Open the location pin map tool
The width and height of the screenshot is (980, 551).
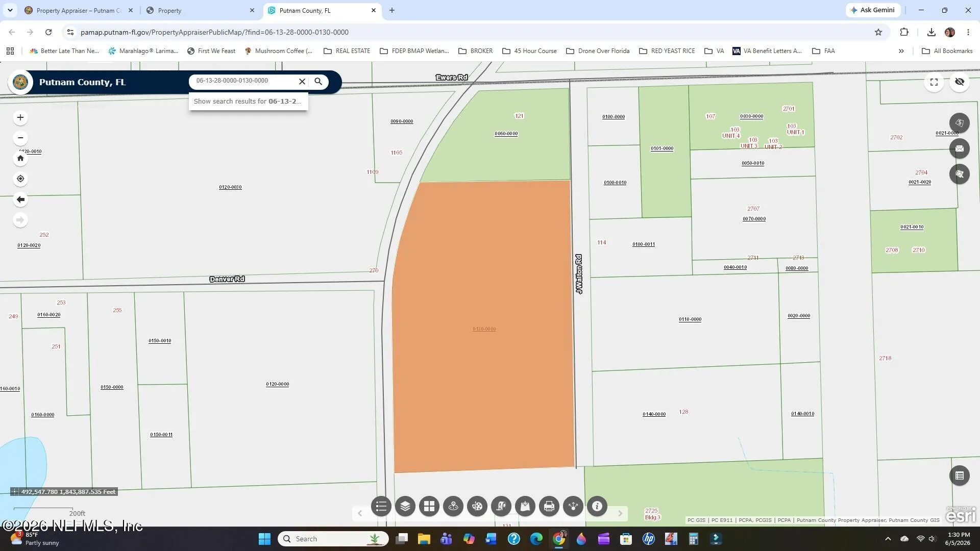pyautogui.click(x=453, y=506)
